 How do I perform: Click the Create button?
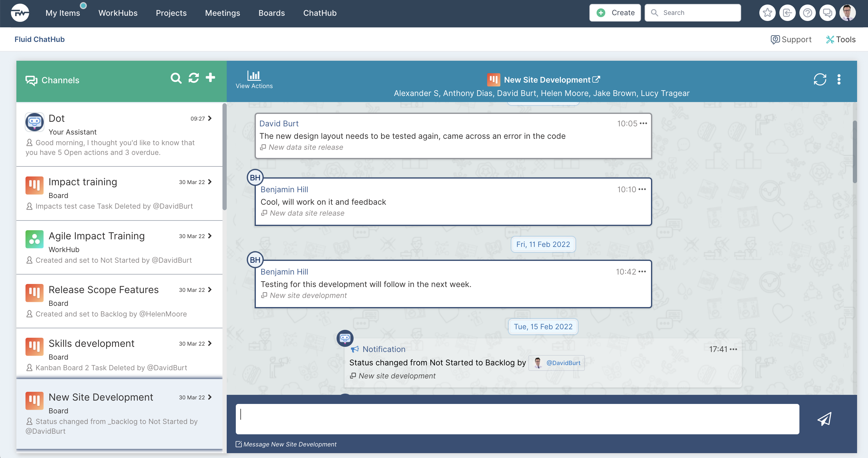(x=615, y=13)
